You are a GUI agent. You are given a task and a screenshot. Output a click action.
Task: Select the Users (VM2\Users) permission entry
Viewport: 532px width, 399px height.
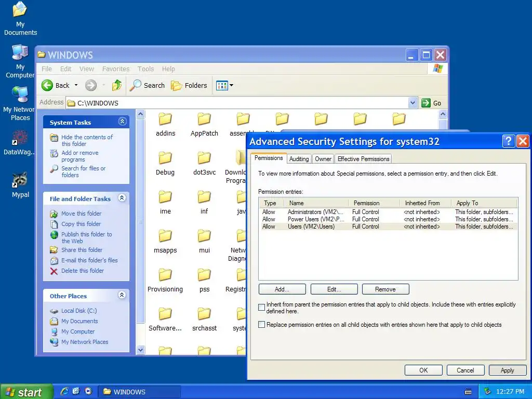coord(388,227)
